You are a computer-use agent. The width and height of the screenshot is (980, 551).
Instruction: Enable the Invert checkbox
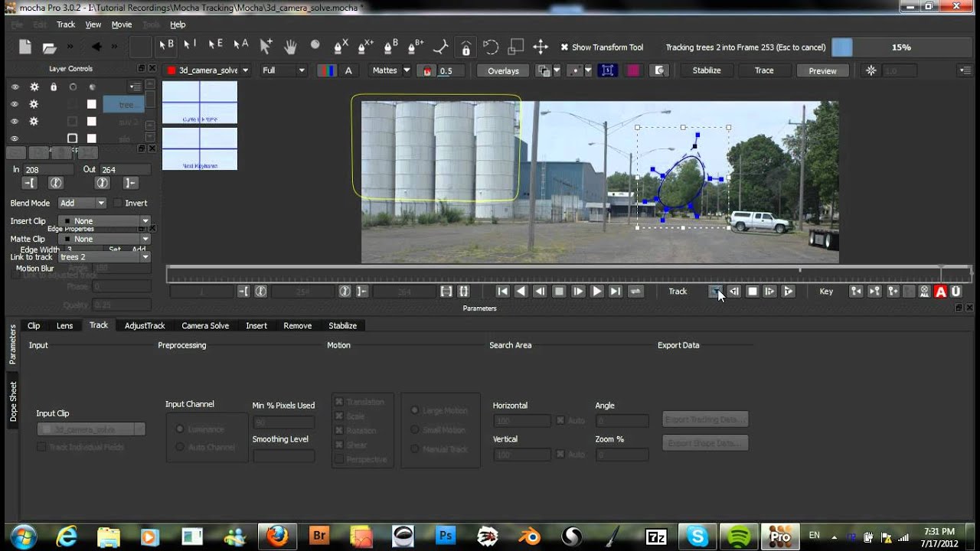[x=118, y=203]
